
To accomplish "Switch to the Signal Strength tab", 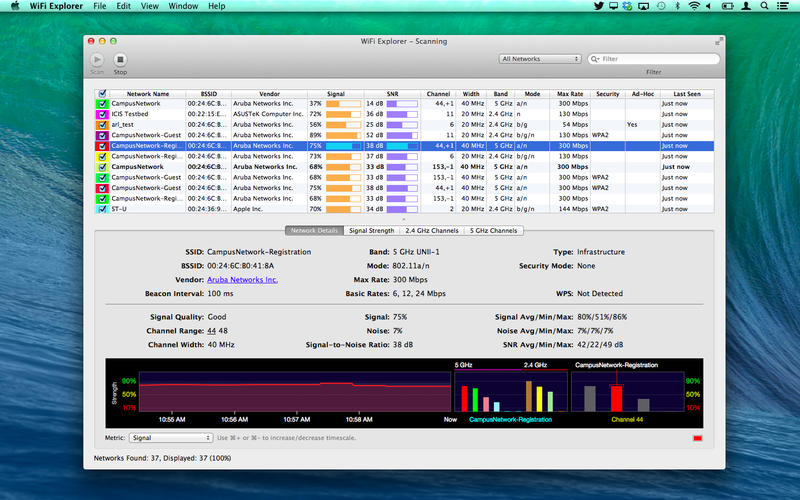I will coord(371,231).
